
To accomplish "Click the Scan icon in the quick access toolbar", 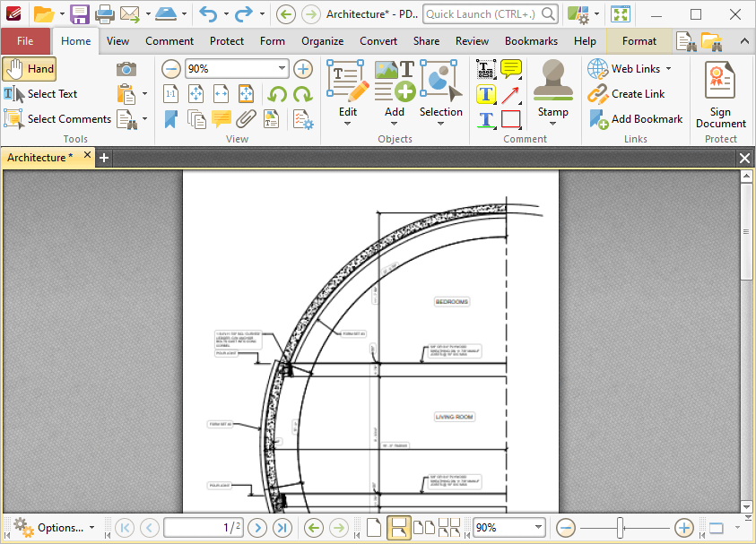I will tap(166, 14).
